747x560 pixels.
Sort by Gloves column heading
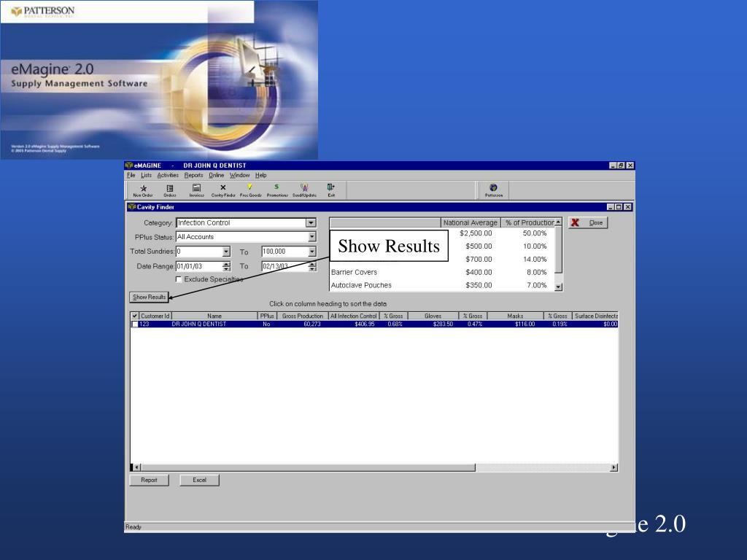point(433,316)
